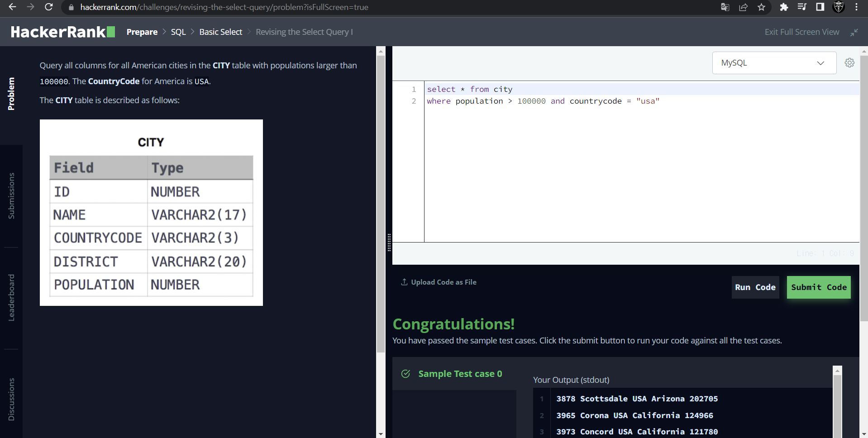Click the page reload icon
The height and width of the screenshot is (438, 868).
49,7
